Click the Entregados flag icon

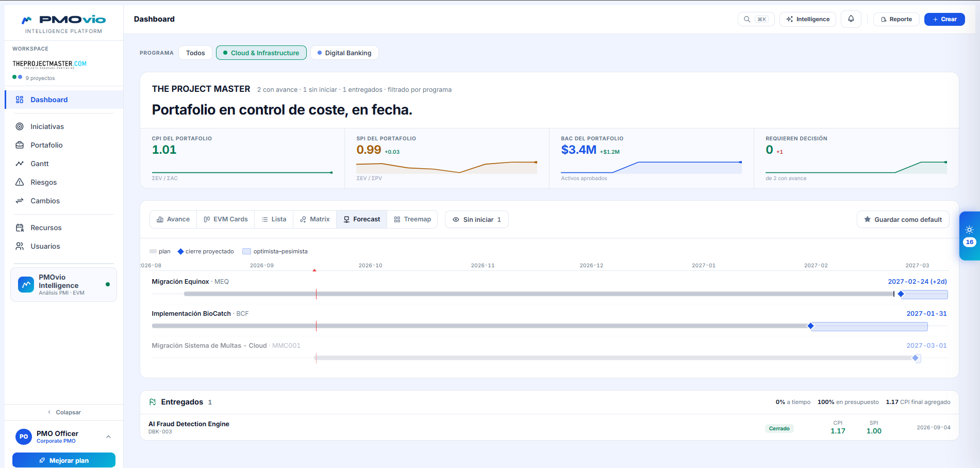(153, 402)
